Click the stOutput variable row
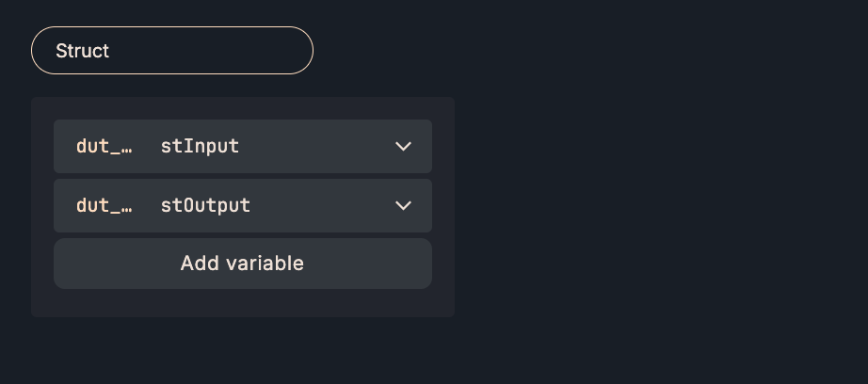Screen dimensions: 868x384 [320, 206]
